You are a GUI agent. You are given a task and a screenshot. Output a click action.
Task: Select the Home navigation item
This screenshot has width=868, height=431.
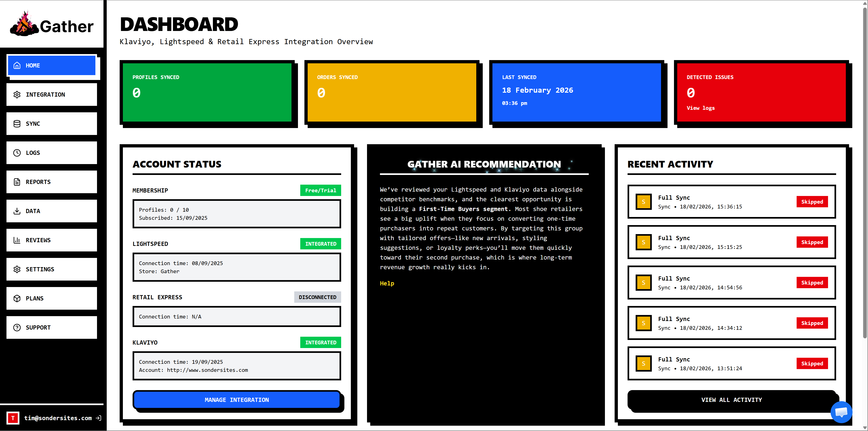tap(51, 65)
